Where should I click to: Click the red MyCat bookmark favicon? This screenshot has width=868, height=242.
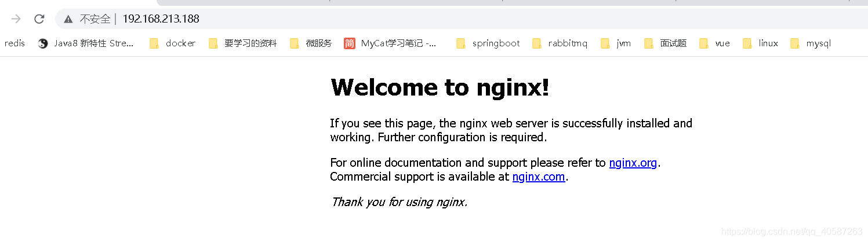tap(350, 43)
